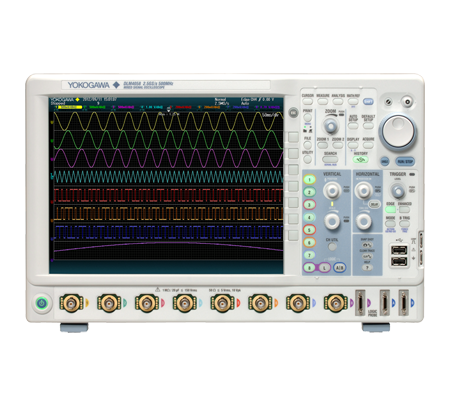Select the ENHANCED trigger key
The image size is (450, 406).
coord(405,210)
